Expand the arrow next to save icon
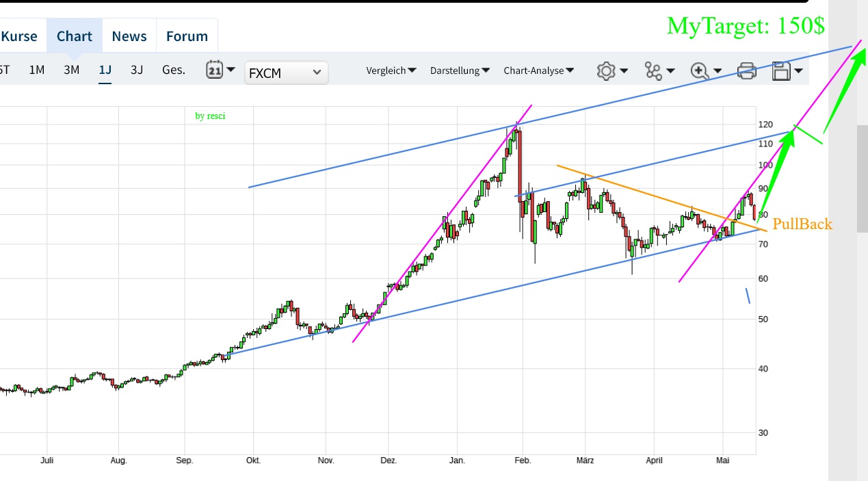 pos(798,70)
